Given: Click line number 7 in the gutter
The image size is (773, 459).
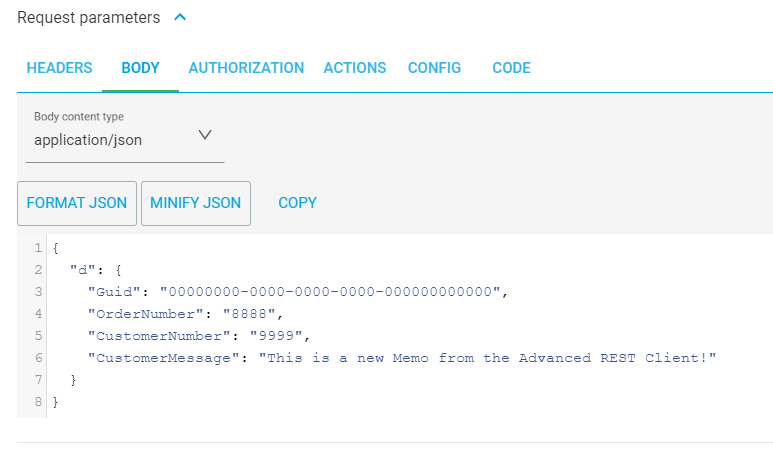Looking at the screenshot, I should (x=38, y=380).
